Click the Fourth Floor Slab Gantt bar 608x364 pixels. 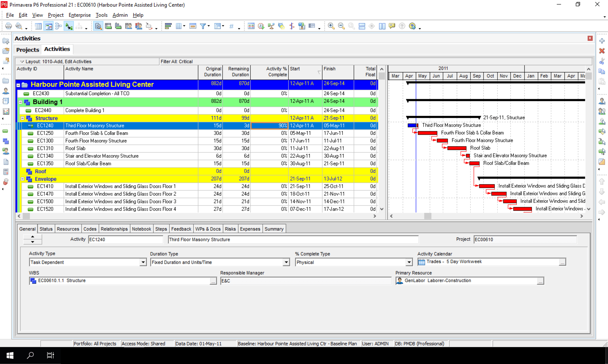[x=427, y=133]
